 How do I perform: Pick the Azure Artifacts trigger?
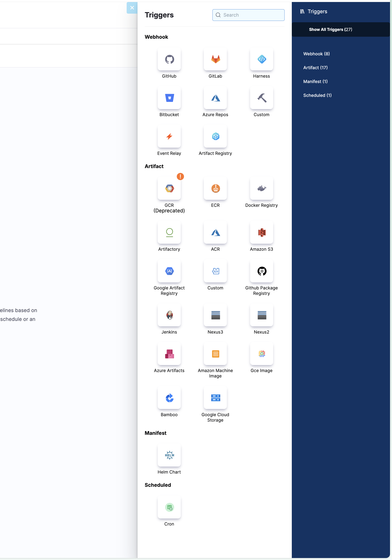coord(169,354)
